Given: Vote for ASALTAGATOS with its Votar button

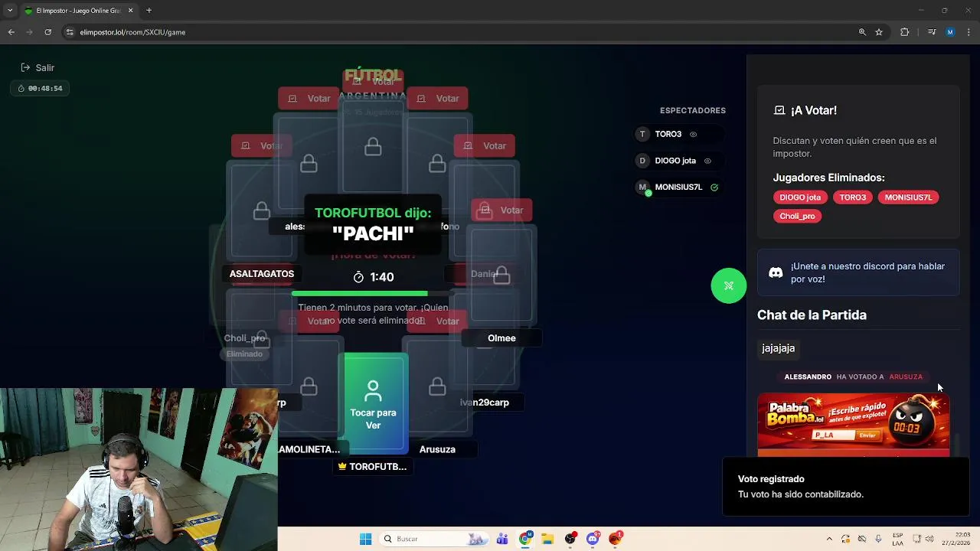Looking at the screenshot, I should tap(261, 145).
